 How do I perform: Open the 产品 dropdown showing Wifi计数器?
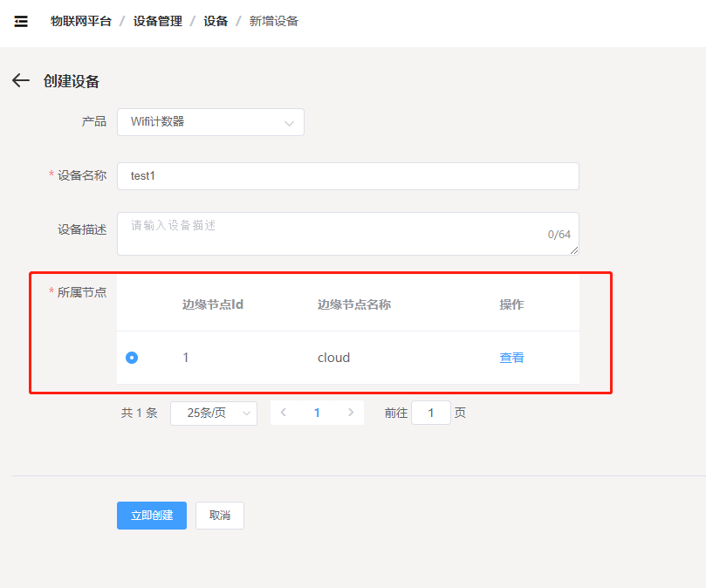(210, 122)
